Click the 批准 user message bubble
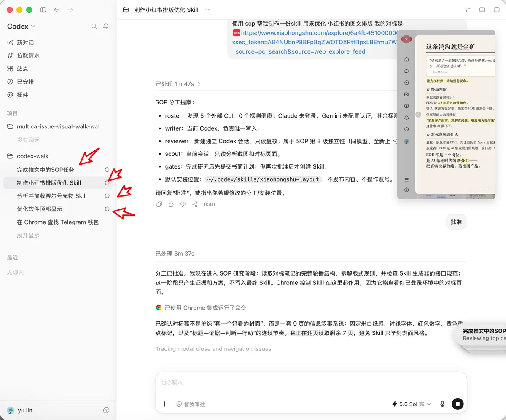 point(456,222)
